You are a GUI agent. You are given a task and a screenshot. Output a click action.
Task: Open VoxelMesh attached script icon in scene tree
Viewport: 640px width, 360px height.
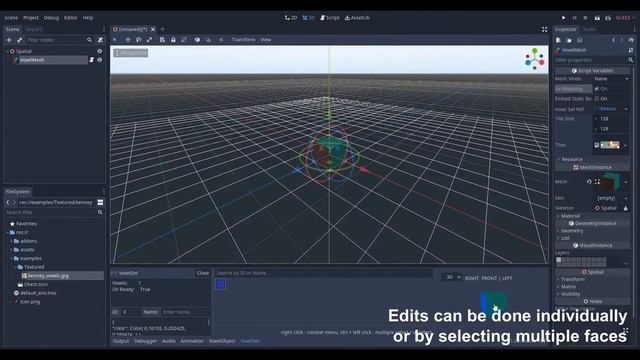[x=92, y=60]
